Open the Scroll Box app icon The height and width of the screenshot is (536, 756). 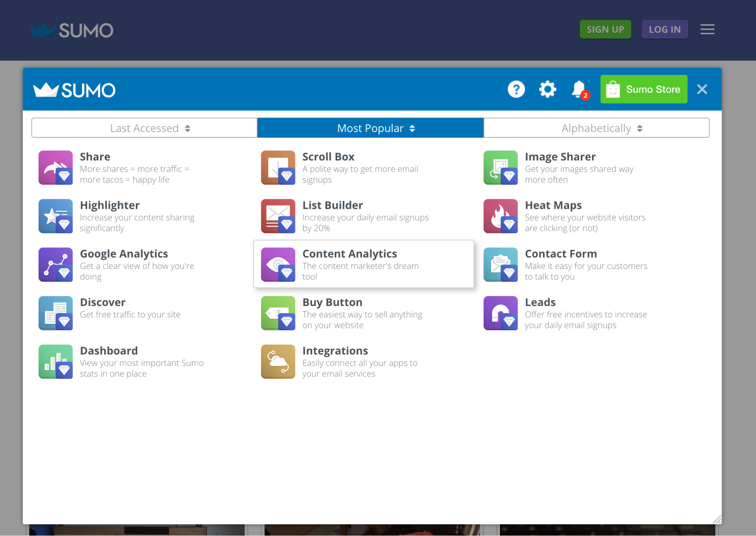[278, 168]
